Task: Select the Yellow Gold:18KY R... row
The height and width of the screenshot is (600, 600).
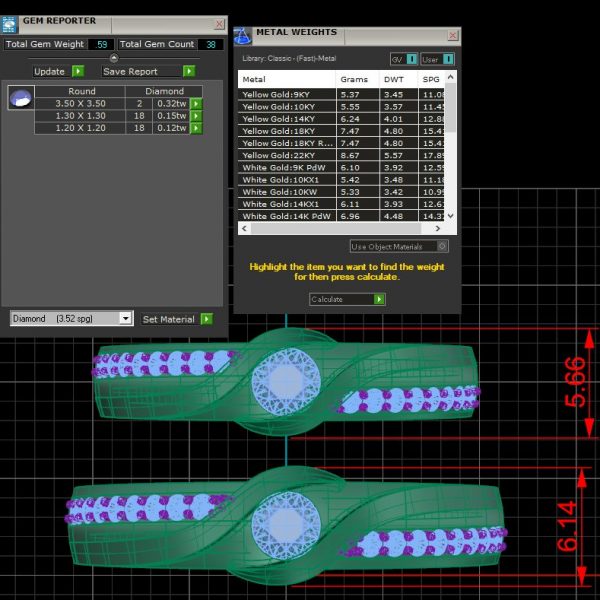Action: 341,143
